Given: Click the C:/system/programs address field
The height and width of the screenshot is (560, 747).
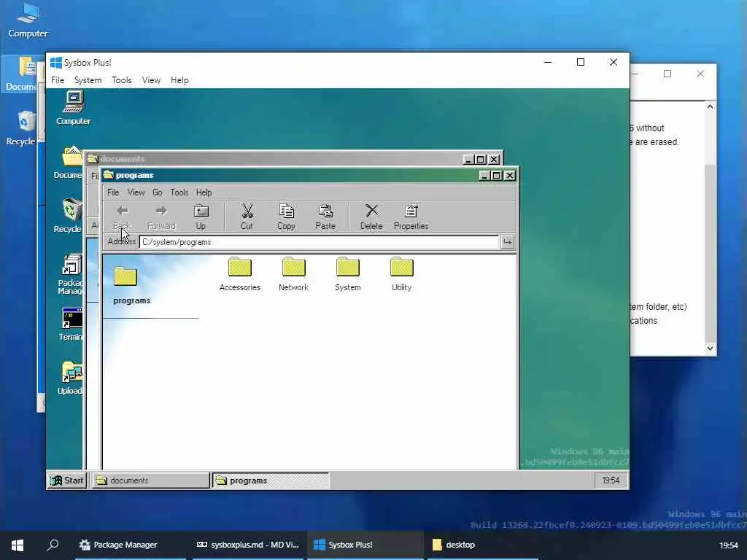Looking at the screenshot, I should point(319,242).
